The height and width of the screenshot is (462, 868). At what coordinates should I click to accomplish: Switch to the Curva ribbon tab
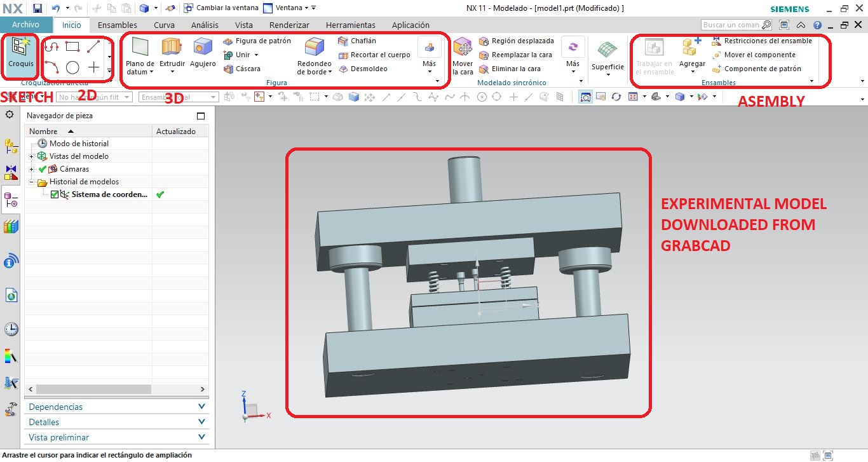click(165, 25)
